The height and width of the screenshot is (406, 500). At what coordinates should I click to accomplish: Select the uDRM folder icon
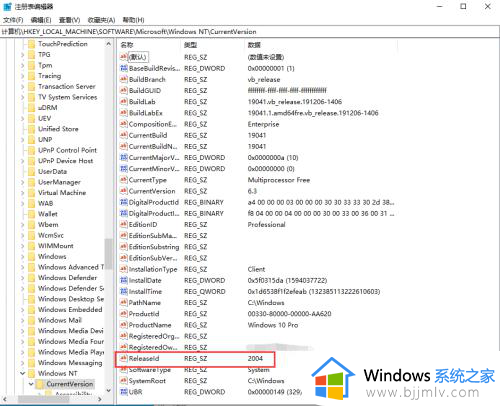[x=32, y=108]
